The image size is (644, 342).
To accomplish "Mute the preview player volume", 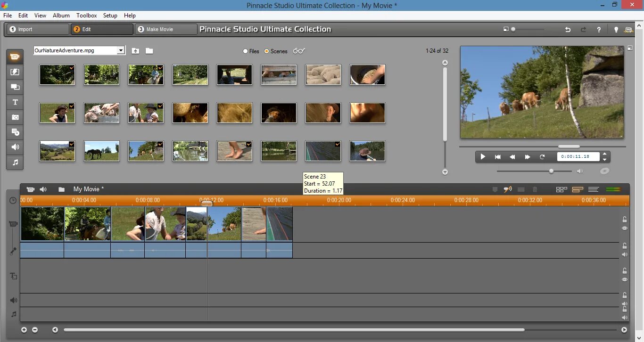I will [580, 171].
